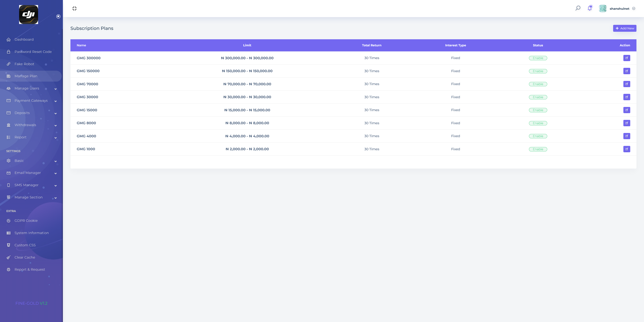This screenshot has width=644, height=322.
Task: Open edit for GMG 30000
Action: pos(627,97)
